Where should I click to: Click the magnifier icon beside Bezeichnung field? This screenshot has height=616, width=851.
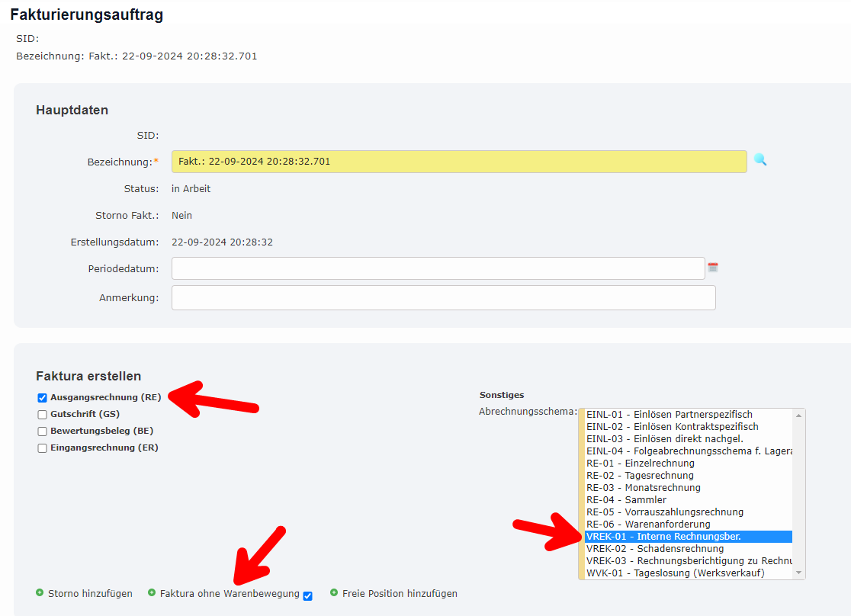(759, 160)
